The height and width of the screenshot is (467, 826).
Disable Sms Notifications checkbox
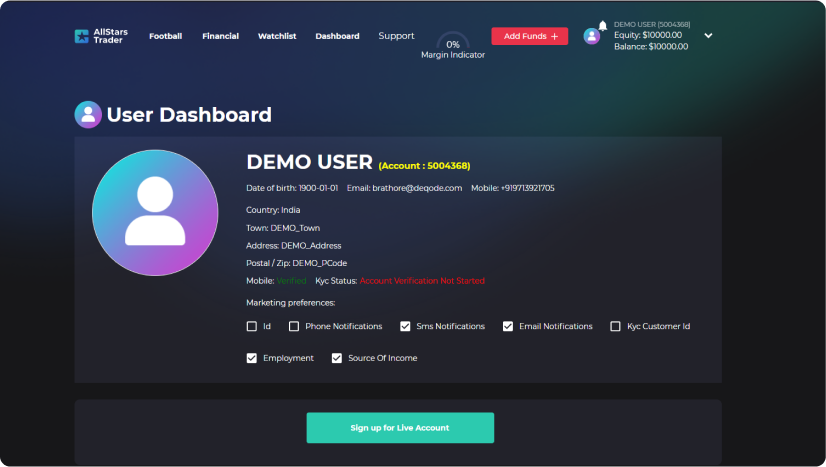(405, 326)
